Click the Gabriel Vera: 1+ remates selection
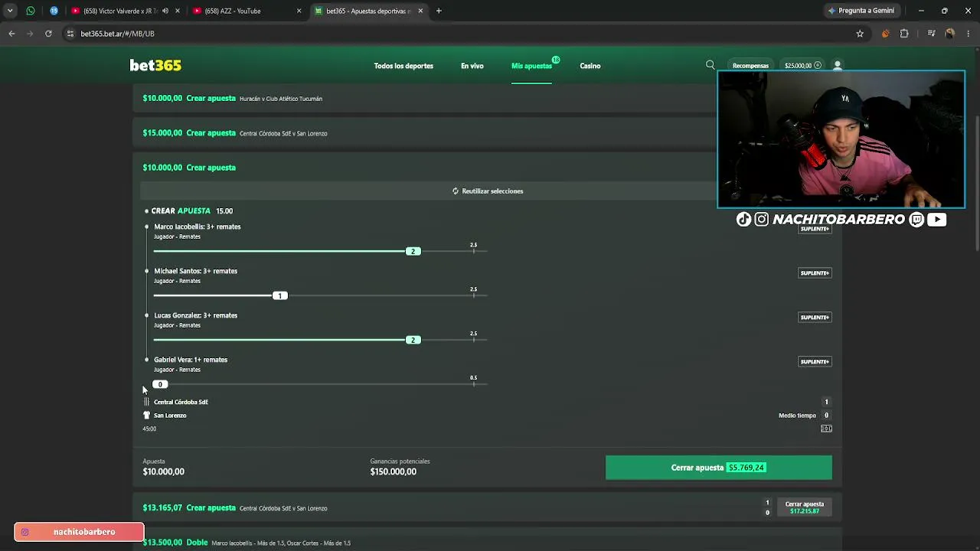980x551 pixels. point(191,360)
